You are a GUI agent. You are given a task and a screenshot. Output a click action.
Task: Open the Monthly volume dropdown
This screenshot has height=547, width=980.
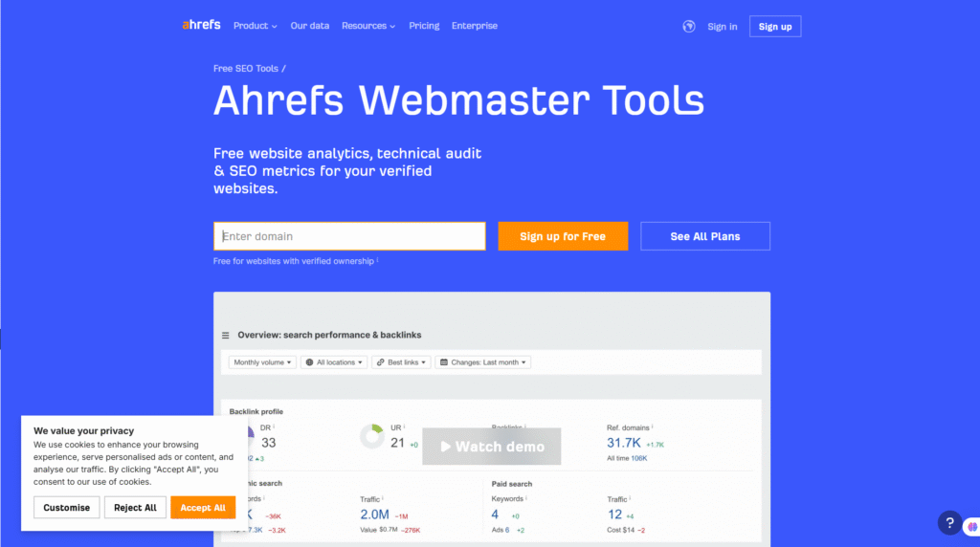tap(262, 362)
